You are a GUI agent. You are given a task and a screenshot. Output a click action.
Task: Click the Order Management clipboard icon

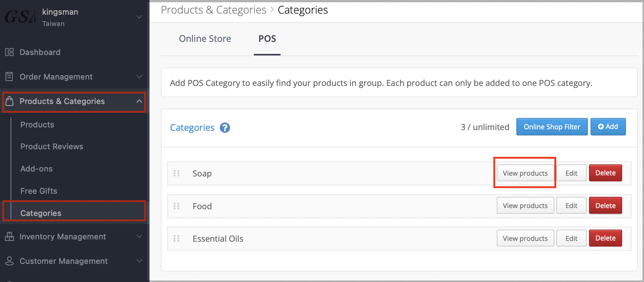9,77
